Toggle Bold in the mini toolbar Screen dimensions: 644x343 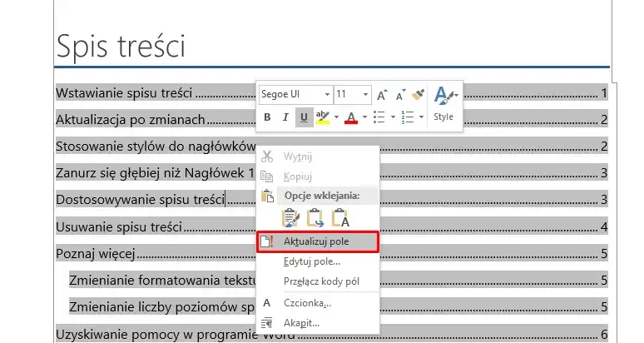(267, 117)
